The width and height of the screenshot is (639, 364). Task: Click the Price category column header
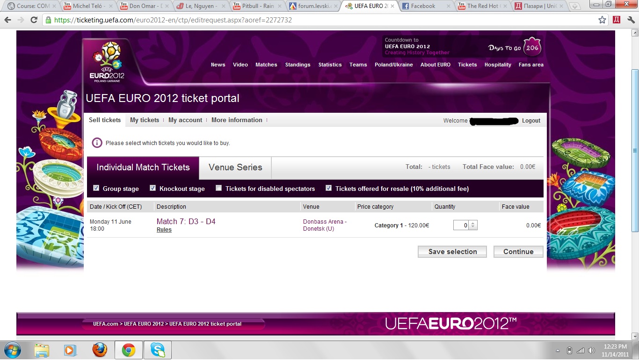click(375, 206)
